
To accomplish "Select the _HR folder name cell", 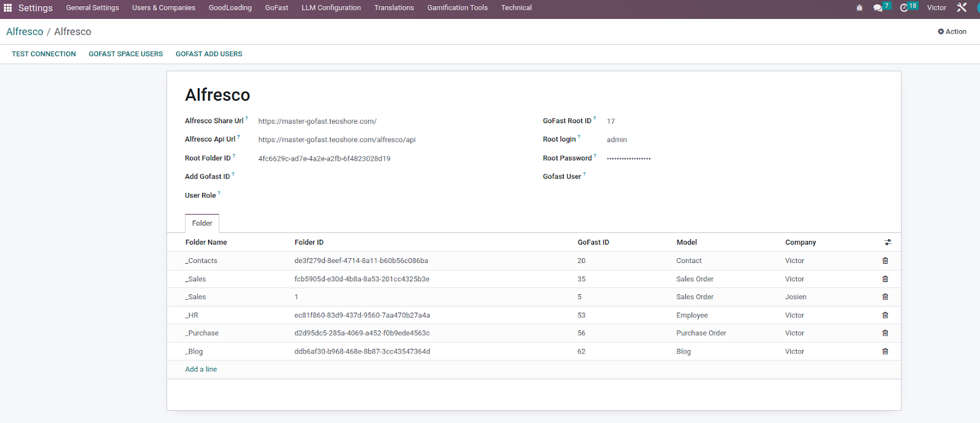I will point(192,315).
